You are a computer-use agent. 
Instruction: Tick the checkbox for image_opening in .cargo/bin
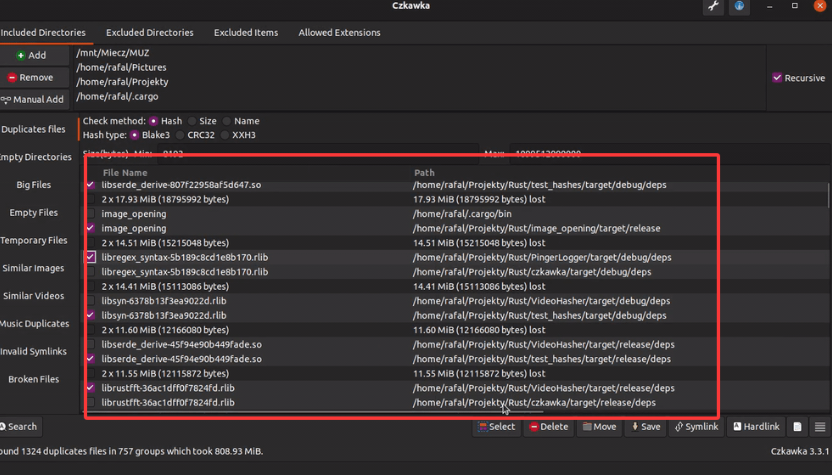90,214
